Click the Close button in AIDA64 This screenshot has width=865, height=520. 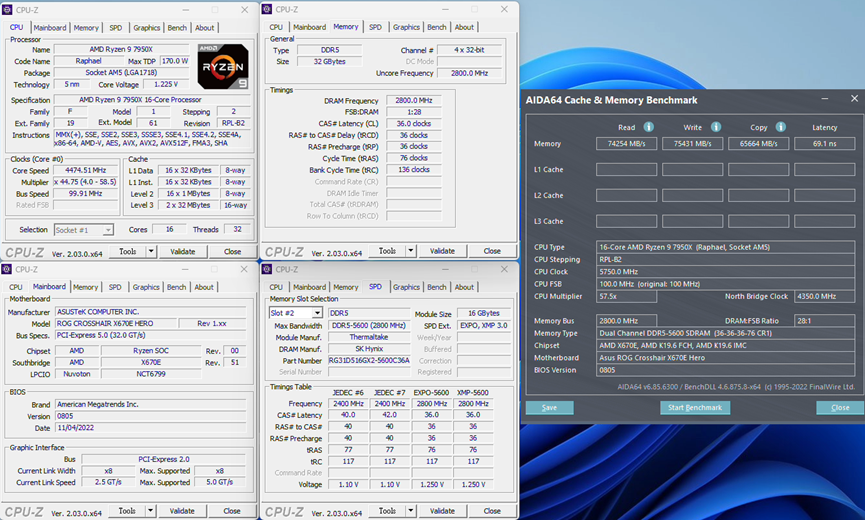tap(840, 408)
